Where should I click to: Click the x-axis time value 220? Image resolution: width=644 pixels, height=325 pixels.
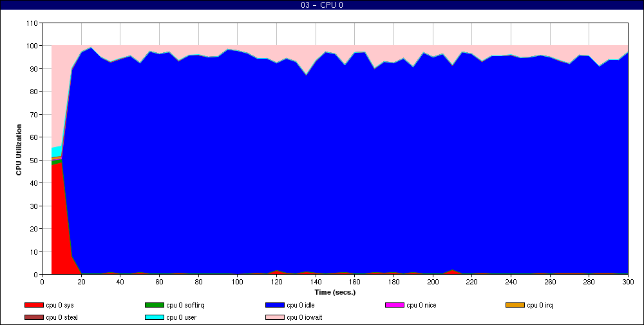tap(472, 282)
